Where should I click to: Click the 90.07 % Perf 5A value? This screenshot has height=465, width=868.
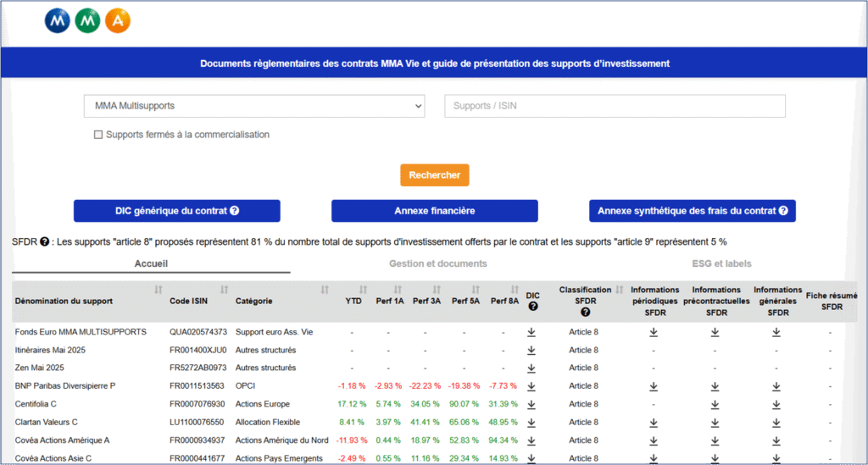tap(464, 404)
